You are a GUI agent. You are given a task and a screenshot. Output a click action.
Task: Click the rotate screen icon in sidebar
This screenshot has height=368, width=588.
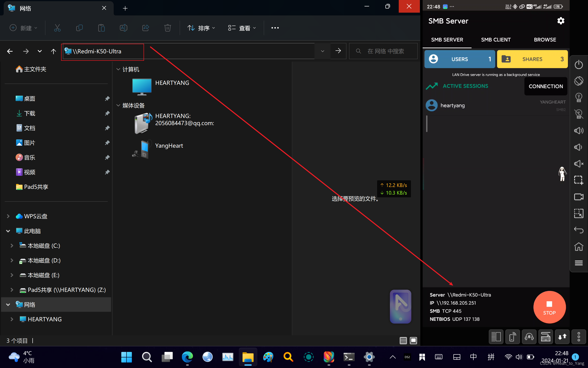click(579, 81)
